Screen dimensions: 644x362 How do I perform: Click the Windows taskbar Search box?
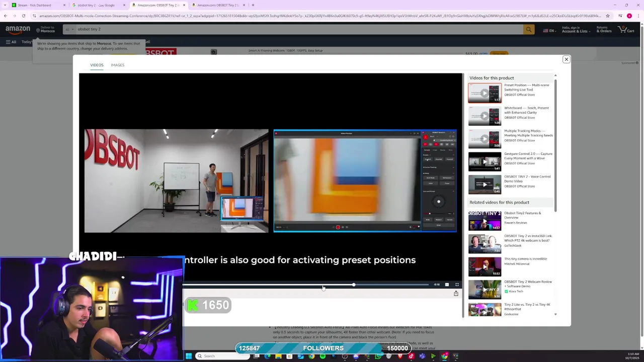(222, 356)
